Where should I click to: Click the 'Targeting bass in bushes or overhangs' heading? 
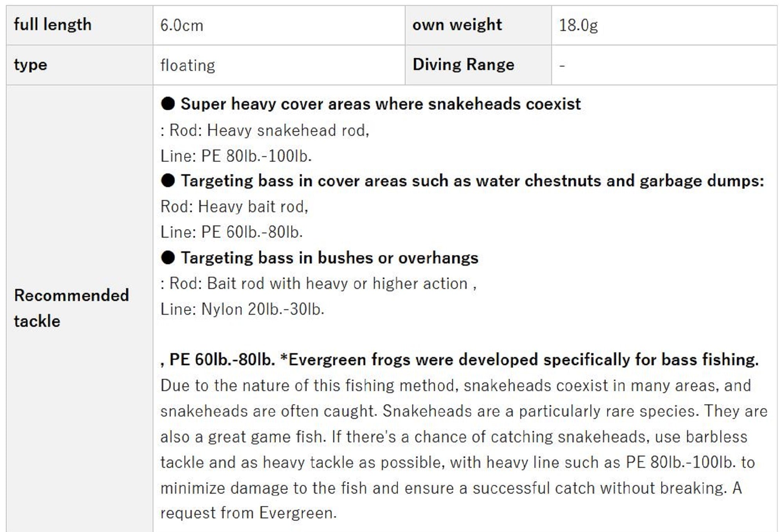coord(329,258)
